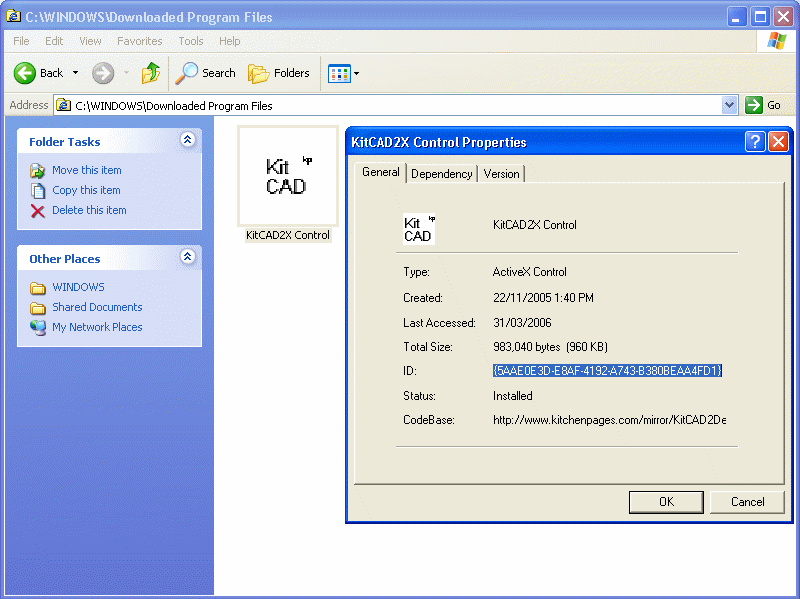Close the KitCAD2X Control Properties dialog
This screenshot has height=599, width=800.
tap(779, 141)
